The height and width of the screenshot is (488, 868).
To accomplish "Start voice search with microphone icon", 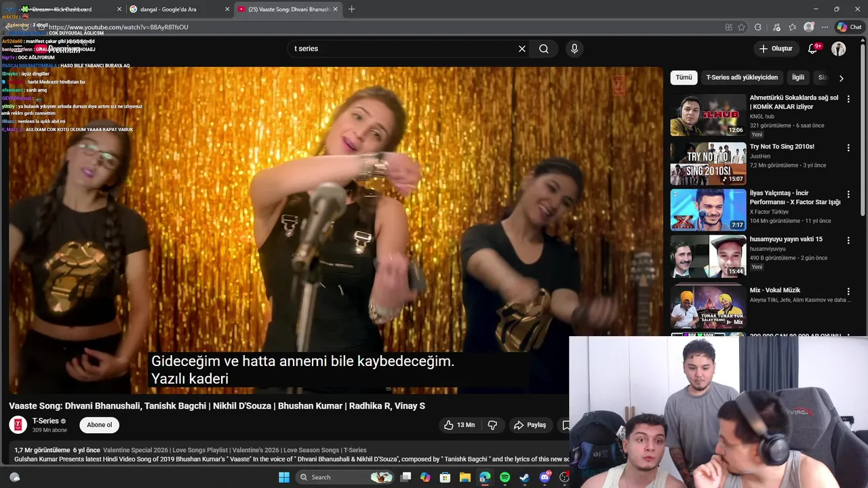I will coord(574,49).
